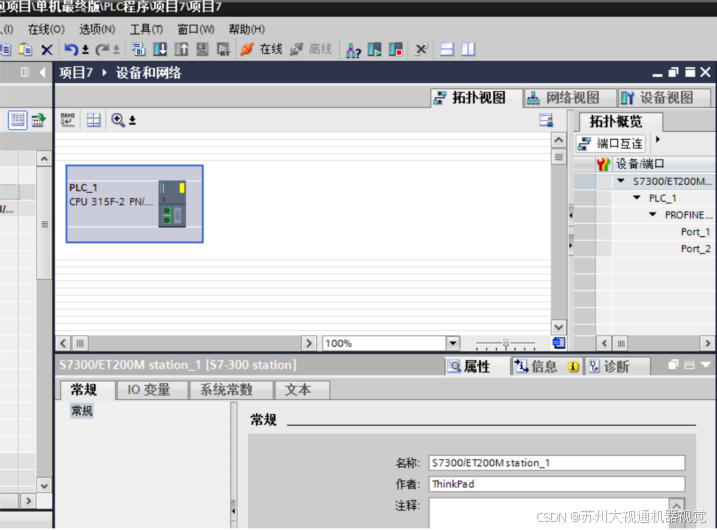The image size is (717, 530).
Task: Click the compile icon in the toolbar
Action: (x=139, y=49)
